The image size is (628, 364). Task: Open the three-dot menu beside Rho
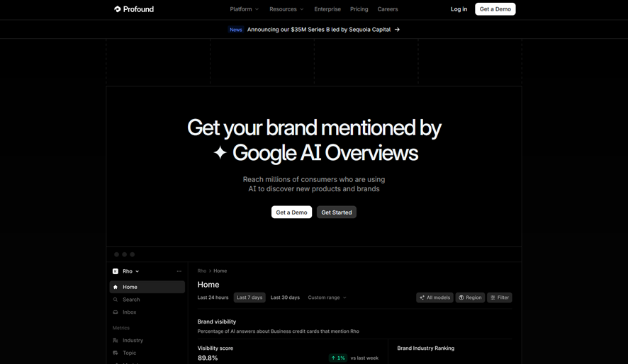point(179,271)
